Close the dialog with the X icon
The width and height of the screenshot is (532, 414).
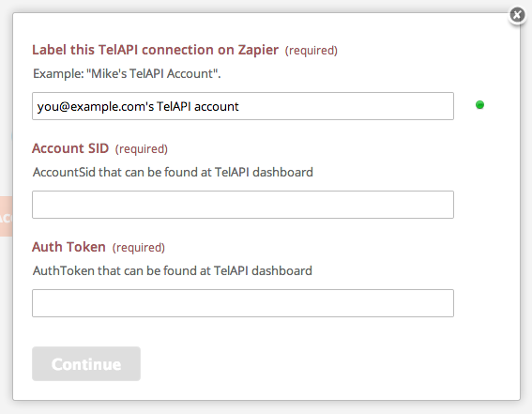pos(517,15)
